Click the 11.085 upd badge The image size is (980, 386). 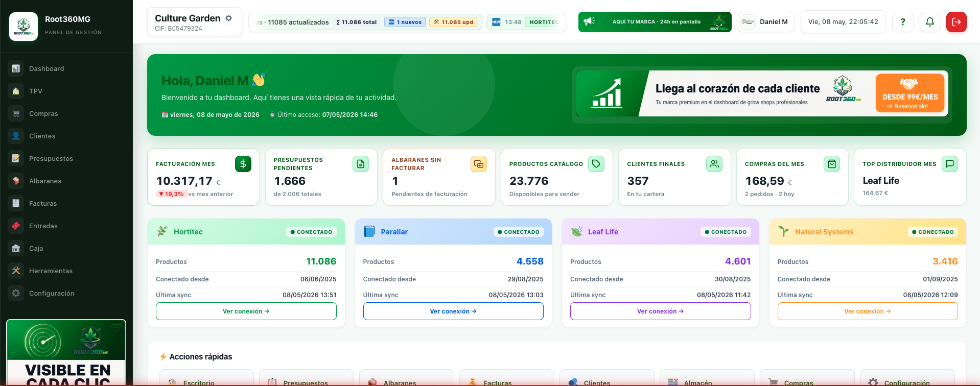[453, 22]
